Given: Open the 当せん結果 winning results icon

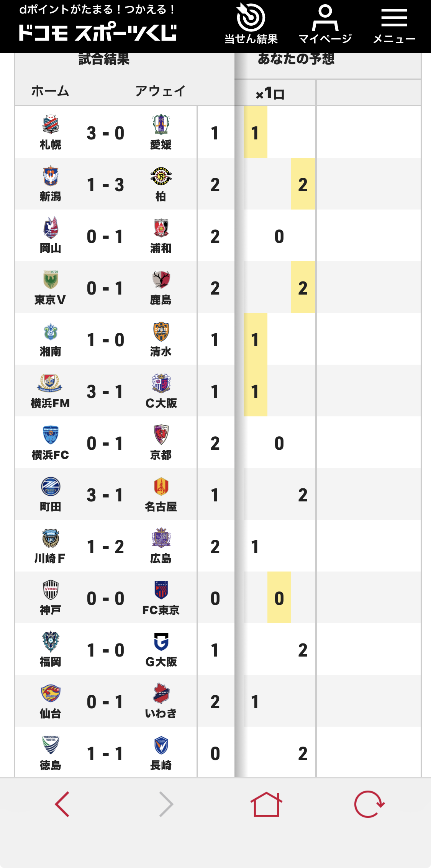Looking at the screenshot, I should (251, 24).
